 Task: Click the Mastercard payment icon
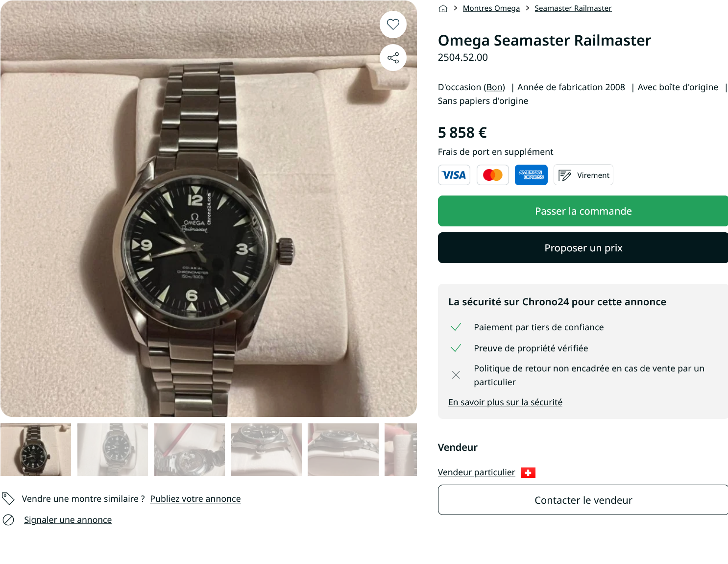tap(492, 175)
